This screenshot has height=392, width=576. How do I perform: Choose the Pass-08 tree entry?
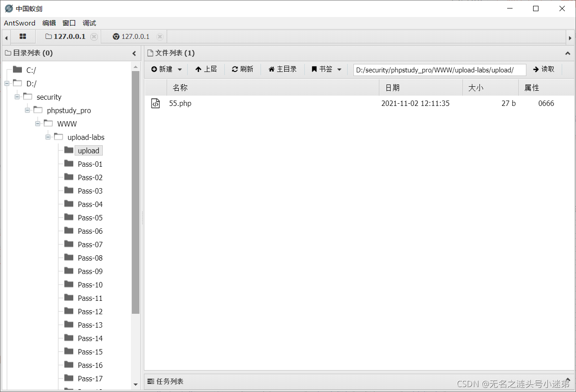pos(90,258)
